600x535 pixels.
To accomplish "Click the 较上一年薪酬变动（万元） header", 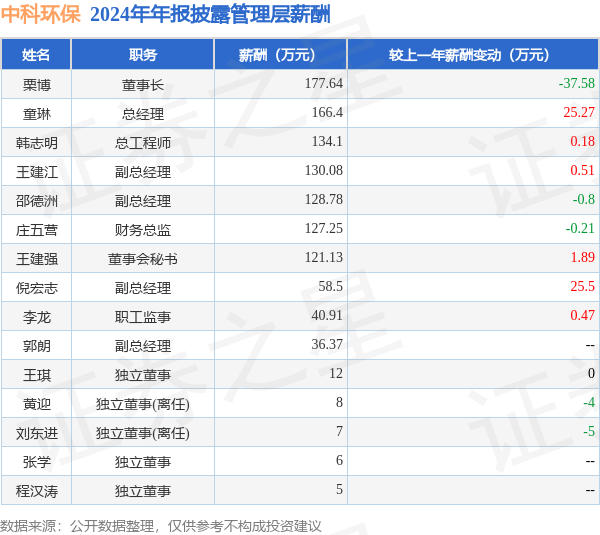I will tap(473, 55).
